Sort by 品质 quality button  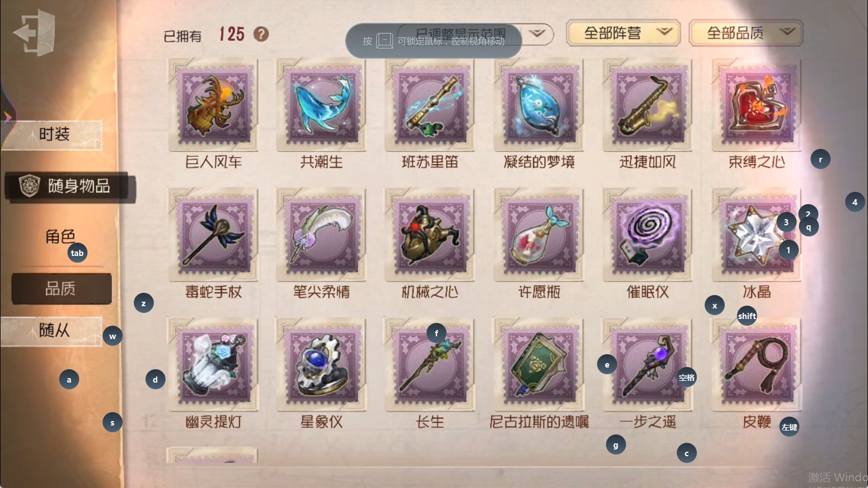[x=61, y=289]
